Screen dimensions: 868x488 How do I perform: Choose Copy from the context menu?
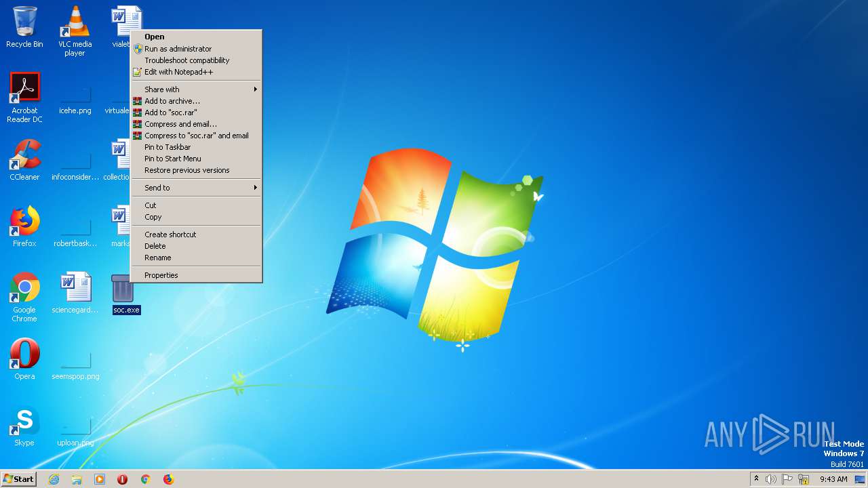coord(196,217)
